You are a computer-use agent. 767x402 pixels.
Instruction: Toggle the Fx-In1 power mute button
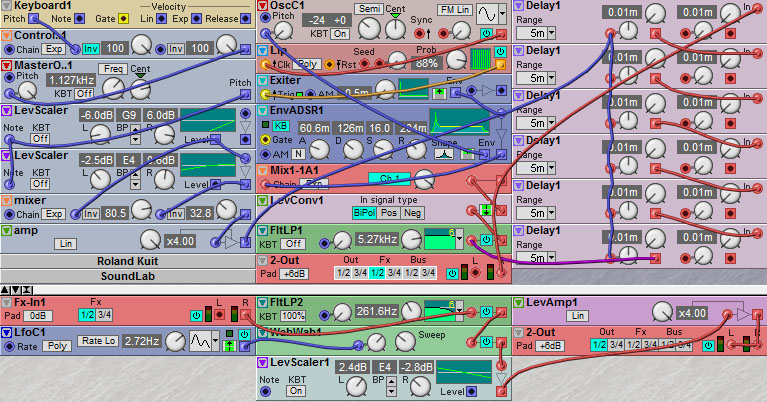point(196,315)
